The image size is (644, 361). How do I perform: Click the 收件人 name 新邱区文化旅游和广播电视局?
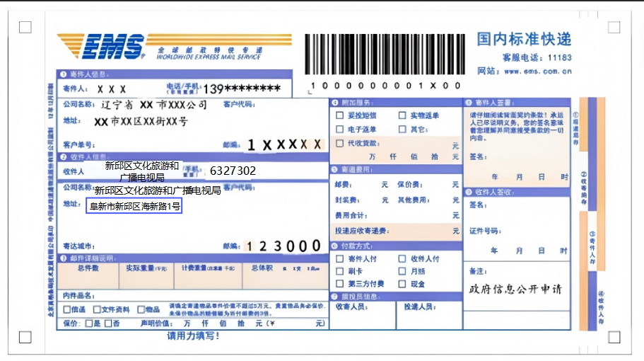coord(141,171)
